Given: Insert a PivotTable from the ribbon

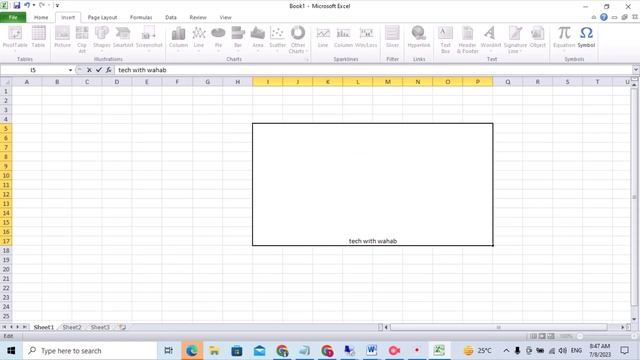Looking at the screenshot, I should coord(15,38).
